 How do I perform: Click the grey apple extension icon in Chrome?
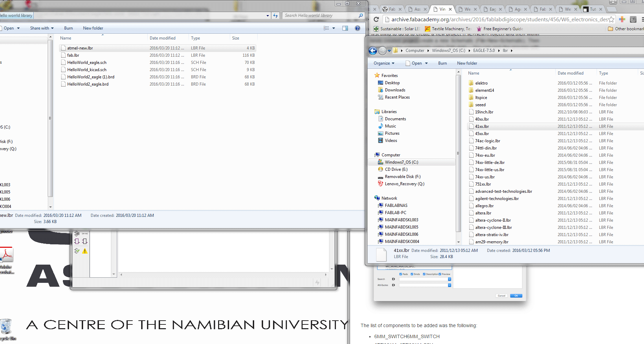[x=633, y=20]
